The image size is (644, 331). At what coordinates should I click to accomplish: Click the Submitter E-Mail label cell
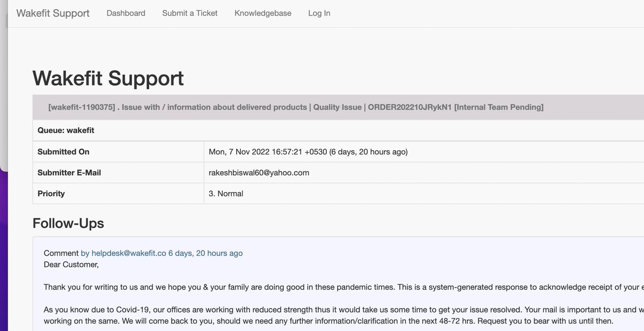(x=118, y=173)
